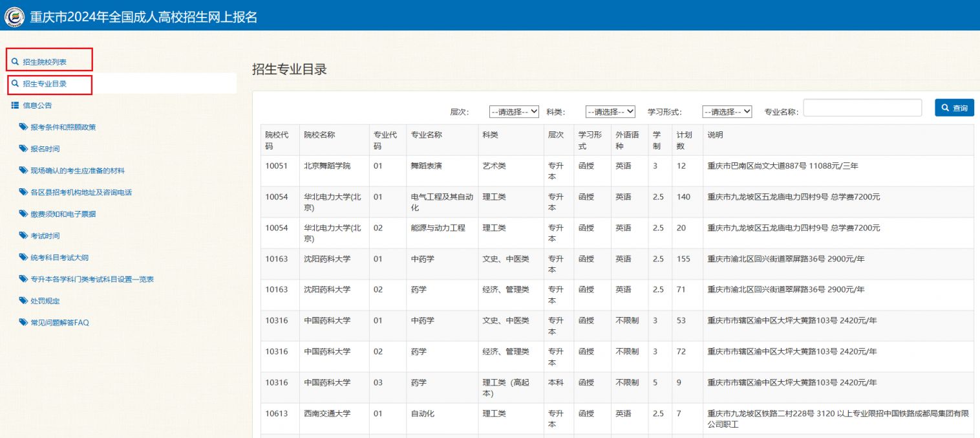The width and height of the screenshot is (980, 438).
Task: Click tag icon beside 处罚规定
Action: pos(24,301)
